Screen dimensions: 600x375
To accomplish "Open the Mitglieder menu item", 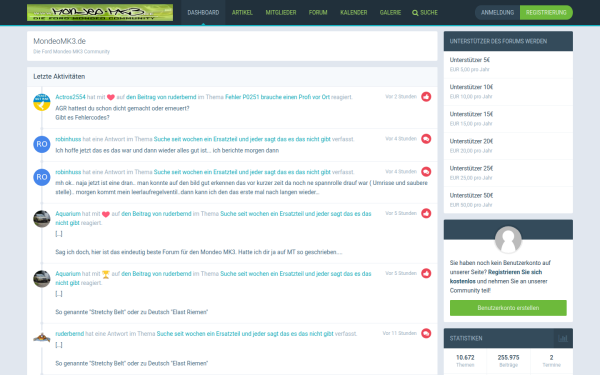I will click(x=281, y=13).
